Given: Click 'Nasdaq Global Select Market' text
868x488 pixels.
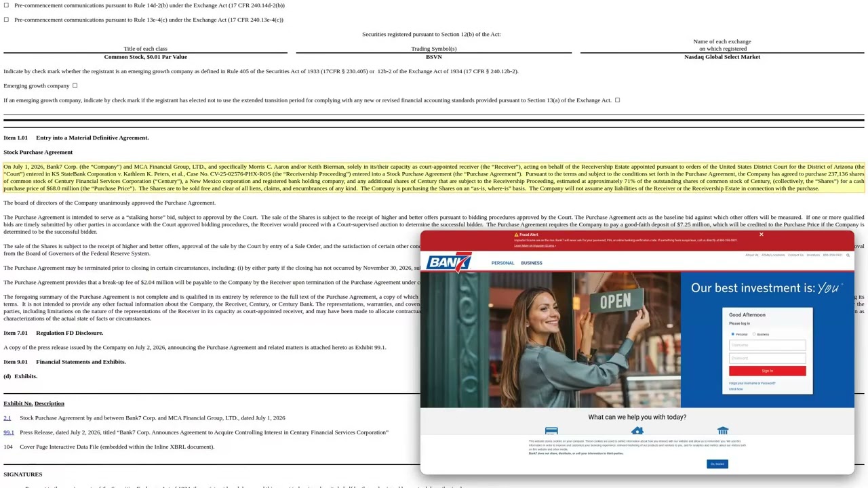Looking at the screenshot, I should tap(722, 57).
